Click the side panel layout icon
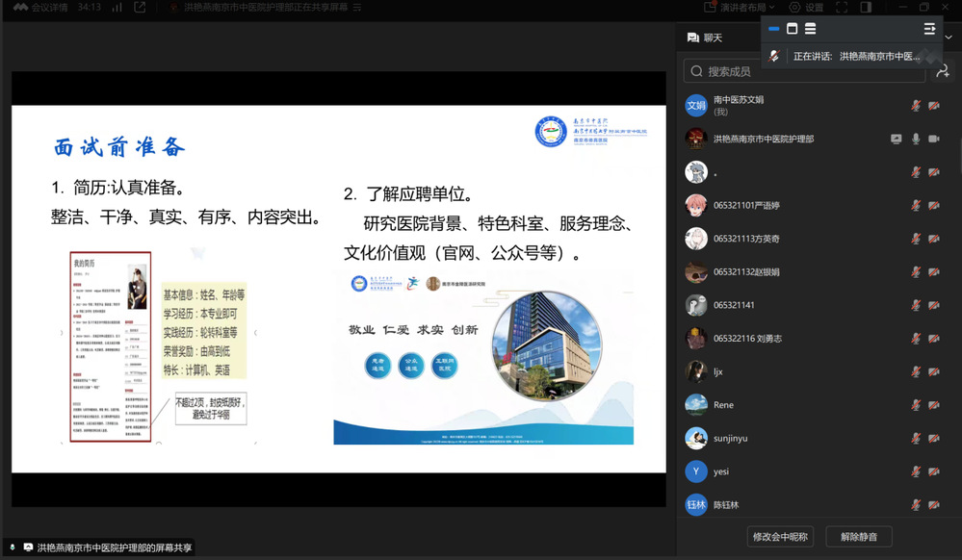Viewport: 962px width, 560px height. [x=866, y=8]
